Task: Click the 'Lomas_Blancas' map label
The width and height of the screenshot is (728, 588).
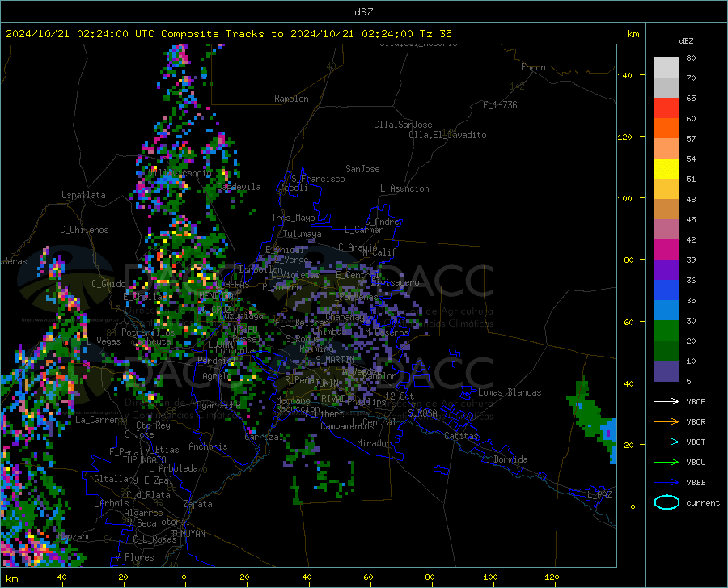Action: click(510, 392)
